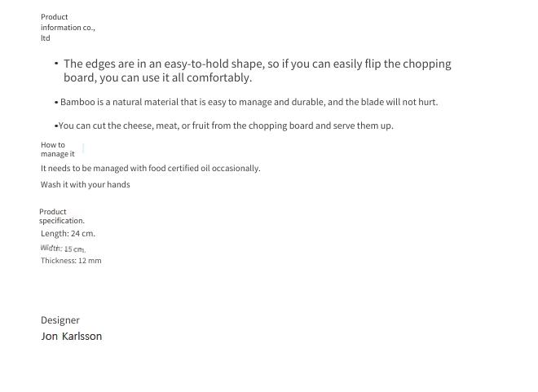Select the 'Thickness: 12 mm' line

tap(71, 261)
